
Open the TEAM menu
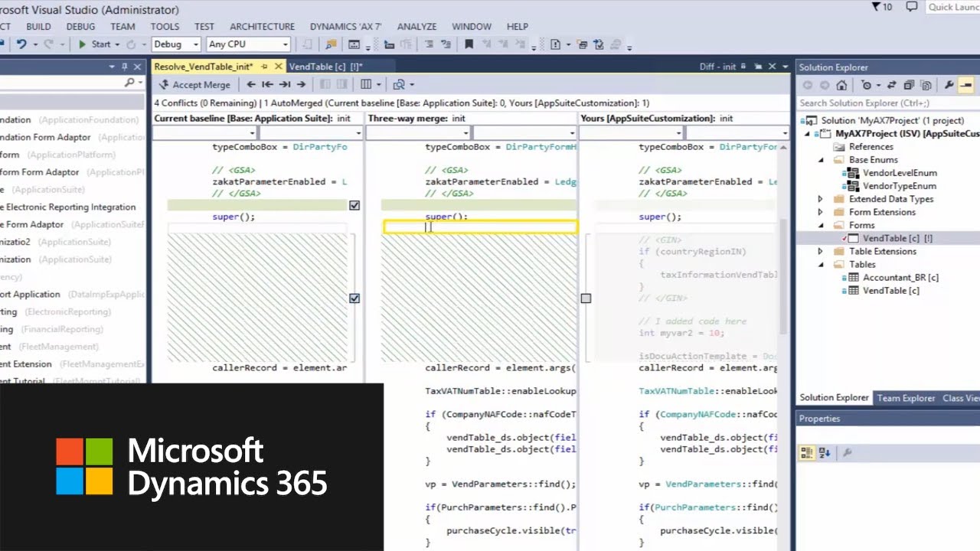click(x=122, y=26)
